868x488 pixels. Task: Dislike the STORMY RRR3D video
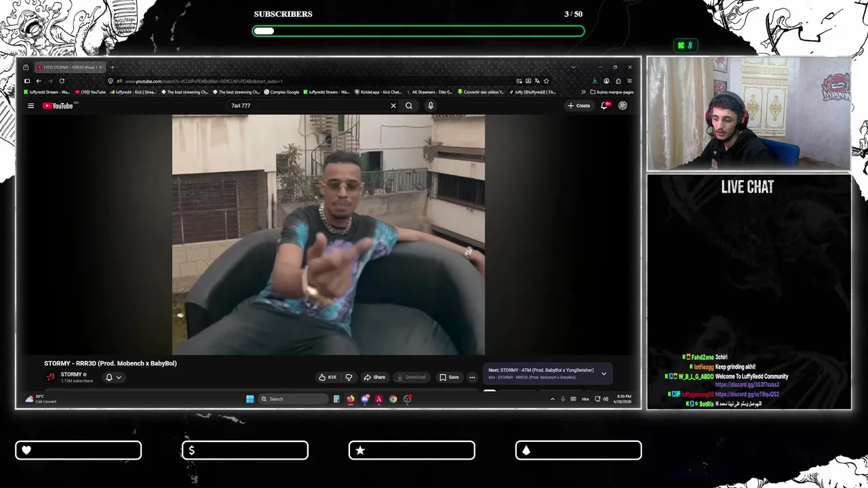349,378
